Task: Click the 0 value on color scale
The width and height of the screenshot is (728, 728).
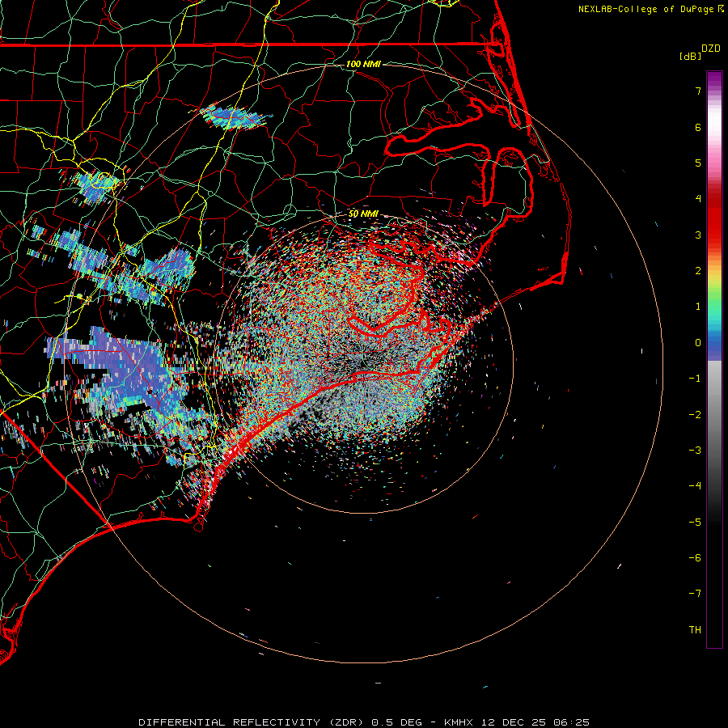Action: tap(698, 343)
